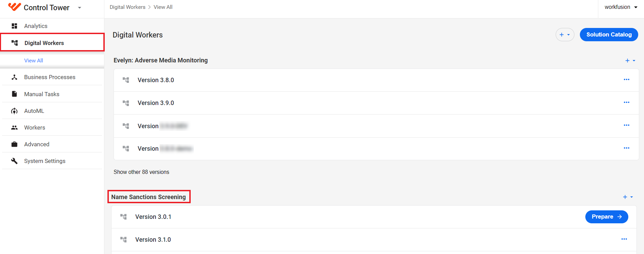Select the View All submenu item
644x254 pixels.
33,60
